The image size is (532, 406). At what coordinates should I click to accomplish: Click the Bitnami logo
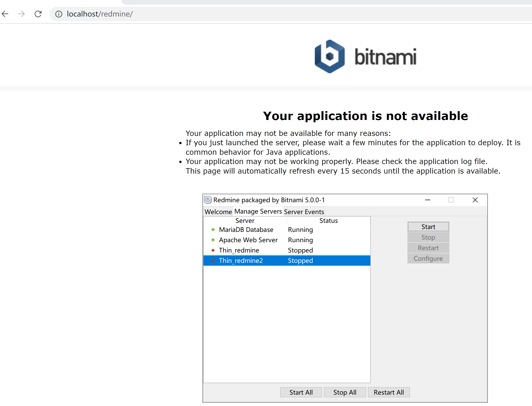click(x=365, y=56)
